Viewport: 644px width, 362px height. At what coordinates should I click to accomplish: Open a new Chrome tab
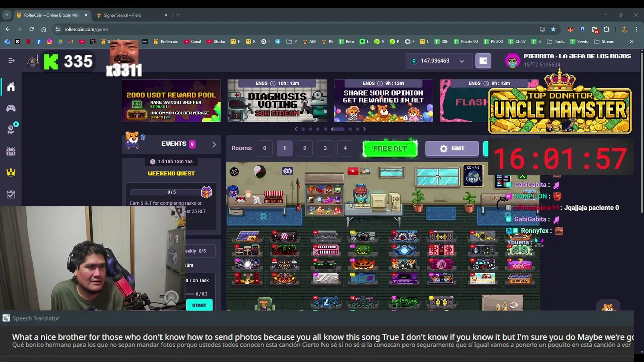(x=178, y=15)
